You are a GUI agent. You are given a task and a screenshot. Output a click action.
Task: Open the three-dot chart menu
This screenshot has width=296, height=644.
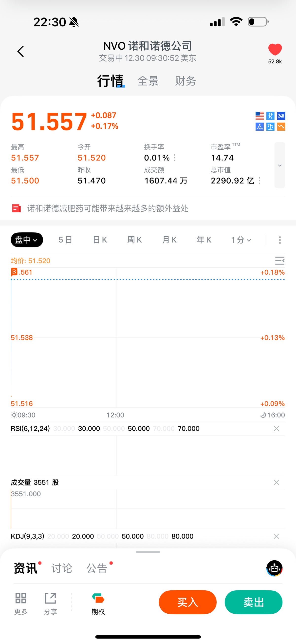point(280,240)
